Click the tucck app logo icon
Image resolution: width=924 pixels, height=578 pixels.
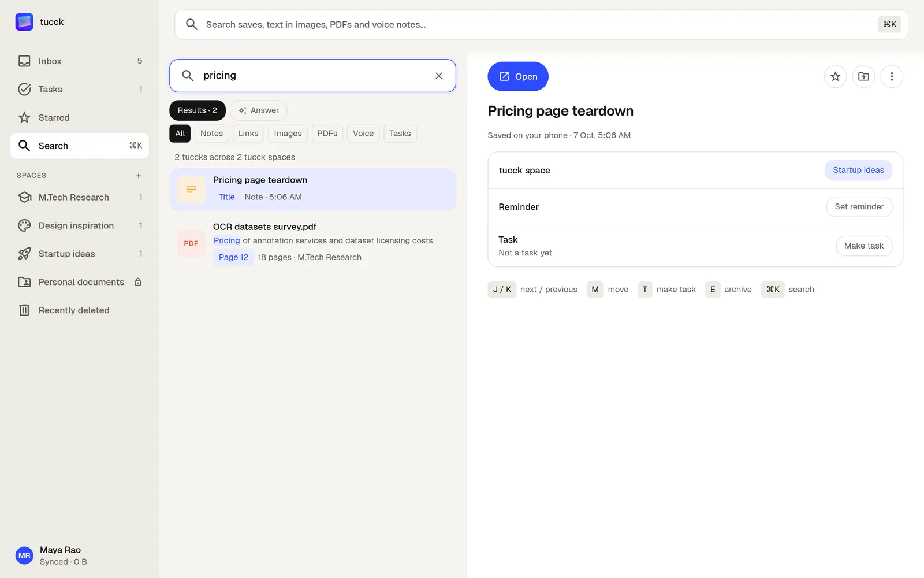[24, 22]
